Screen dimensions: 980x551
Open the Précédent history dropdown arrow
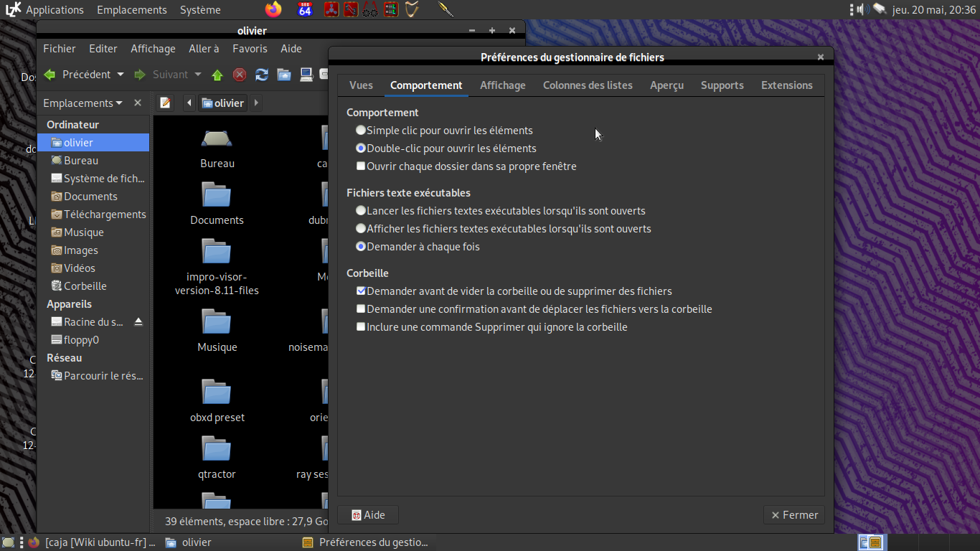[121, 75]
